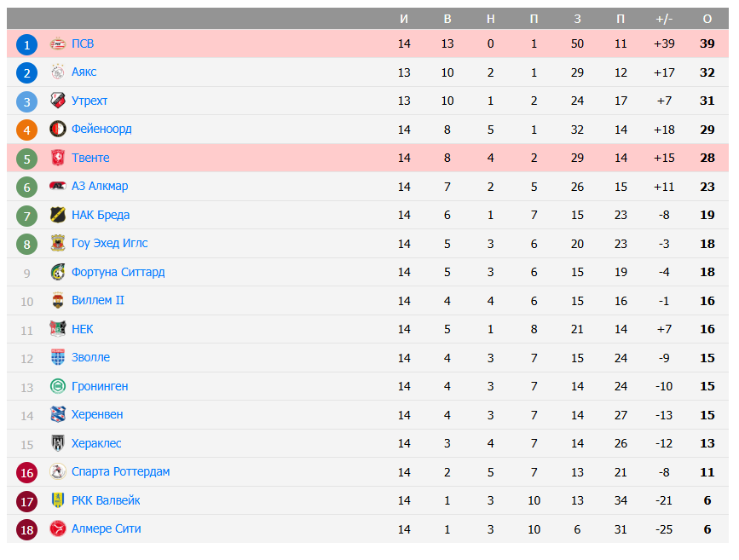Follow the Виллем II team link
The width and height of the screenshot is (739, 560).
pos(98,301)
